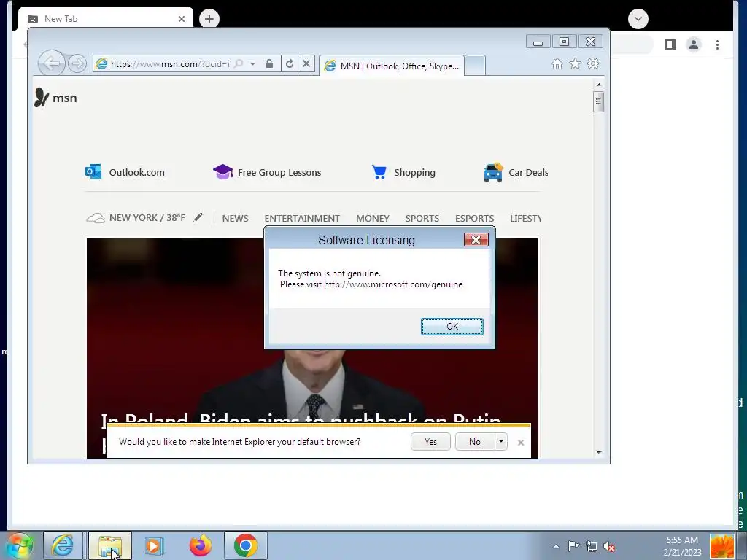The image size is (747, 560).
Task: Open the address bar search magnifier
Action: [x=239, y=64]
